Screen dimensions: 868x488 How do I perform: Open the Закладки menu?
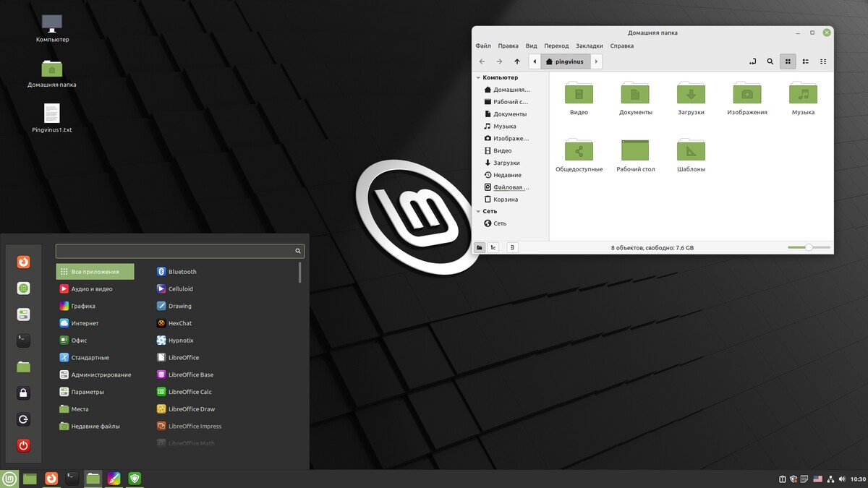[x=590, y=46]
